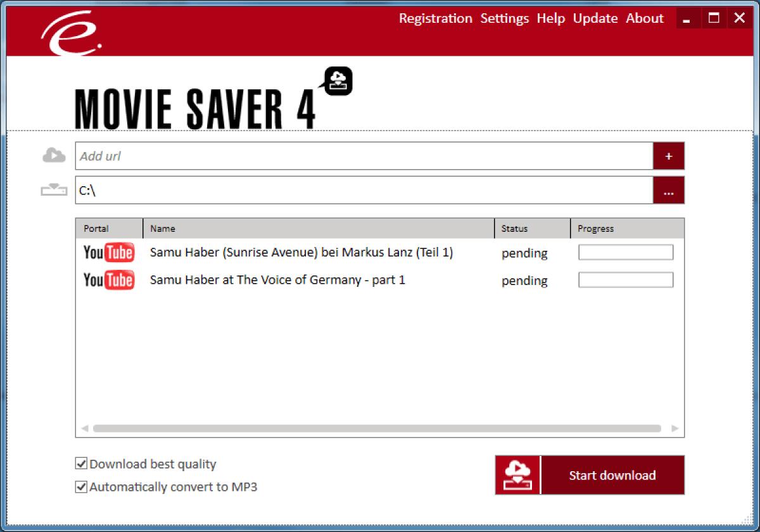This screenshot has height=532, width=760.
Task: Open the Settings menu
Action: (x=504, y=18)
